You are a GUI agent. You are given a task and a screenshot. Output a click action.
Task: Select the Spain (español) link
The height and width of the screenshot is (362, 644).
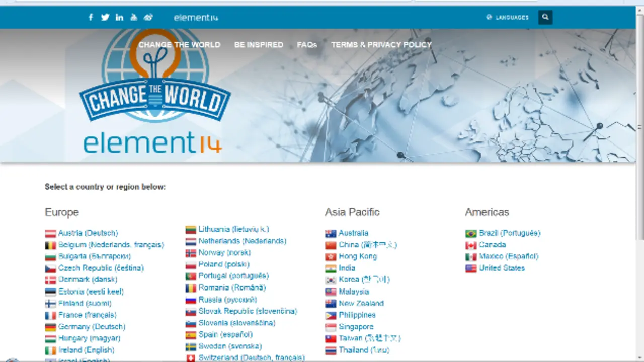(225, 334)
